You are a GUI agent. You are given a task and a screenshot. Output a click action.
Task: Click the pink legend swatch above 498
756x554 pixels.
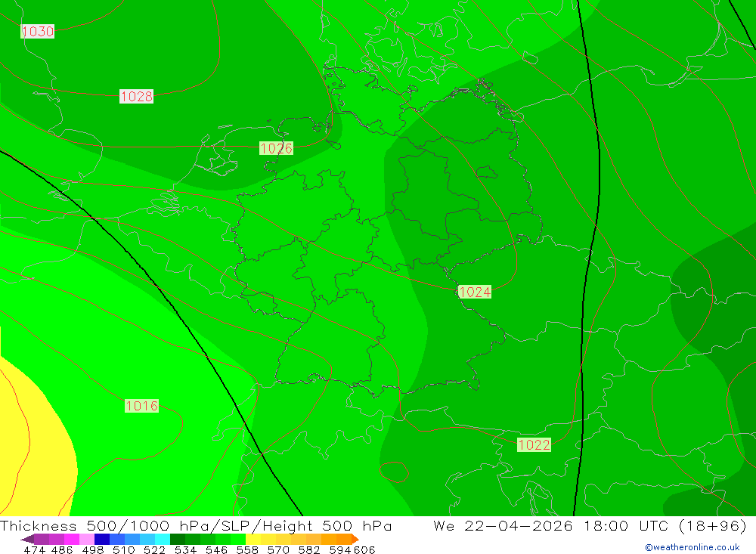[x=86, y=539]
